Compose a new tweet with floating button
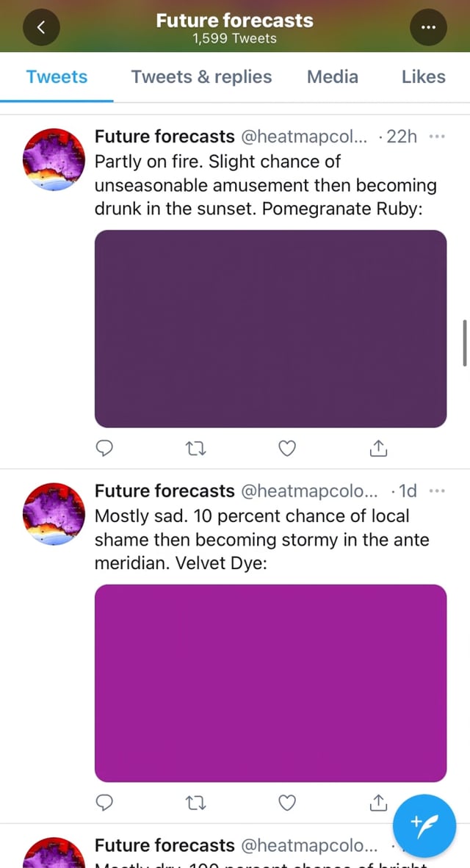470x868 pixels. [424, 827]
